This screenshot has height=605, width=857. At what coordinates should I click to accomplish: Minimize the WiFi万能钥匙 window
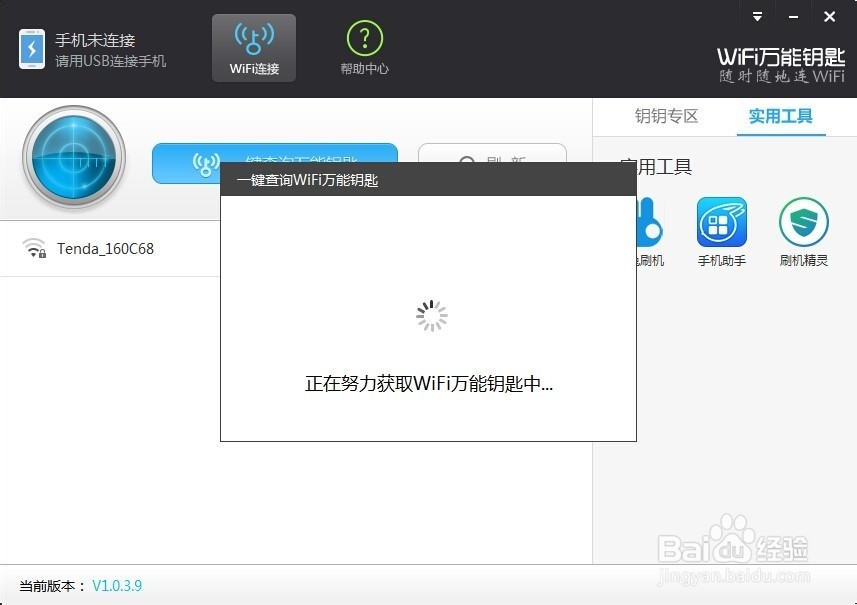point(793,17)
